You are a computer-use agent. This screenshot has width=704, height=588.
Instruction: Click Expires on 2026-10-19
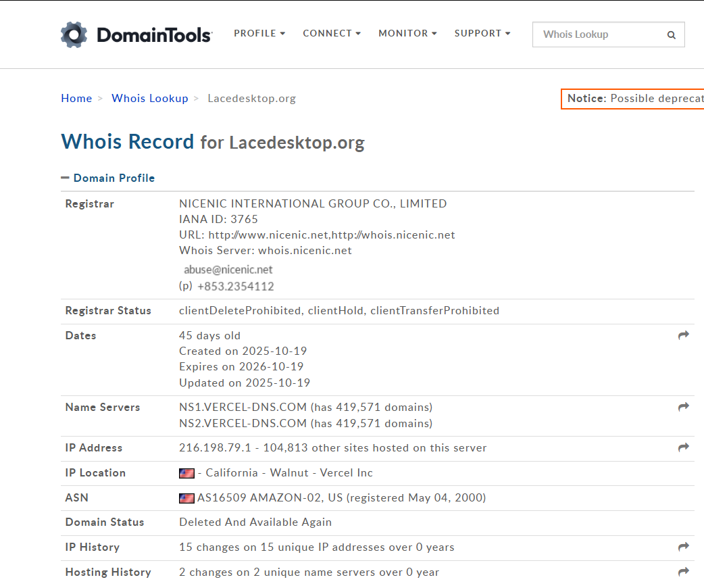click(x=242, y=366)
